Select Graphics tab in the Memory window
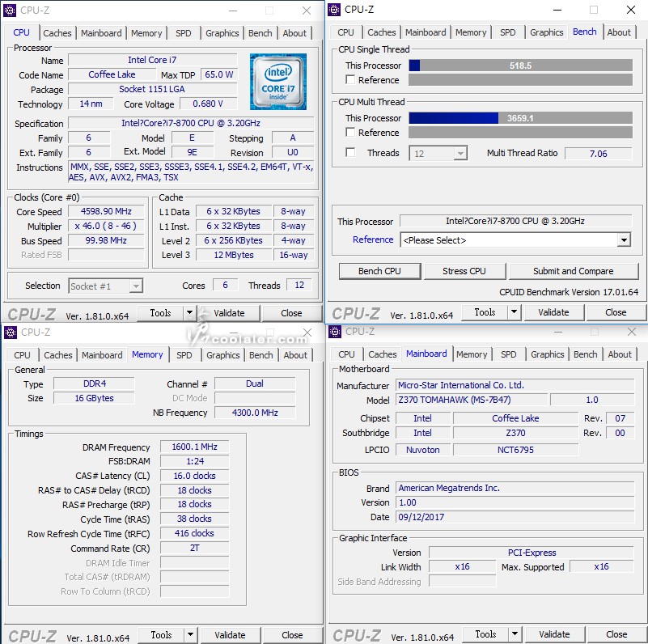Image resolution: width=648 pixels, height=644 pixels. pyautogui.click(x=222, y=355)
